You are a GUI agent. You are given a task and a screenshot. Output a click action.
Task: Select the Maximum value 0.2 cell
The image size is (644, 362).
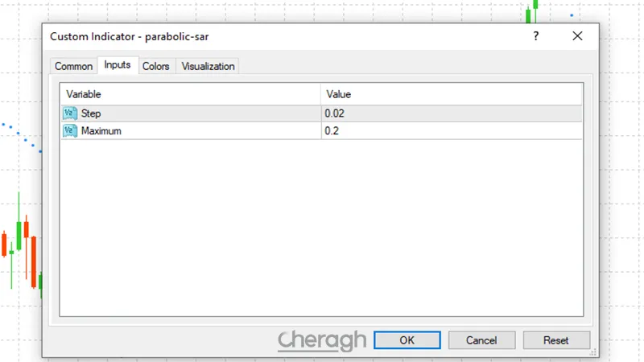click(451, 130)
